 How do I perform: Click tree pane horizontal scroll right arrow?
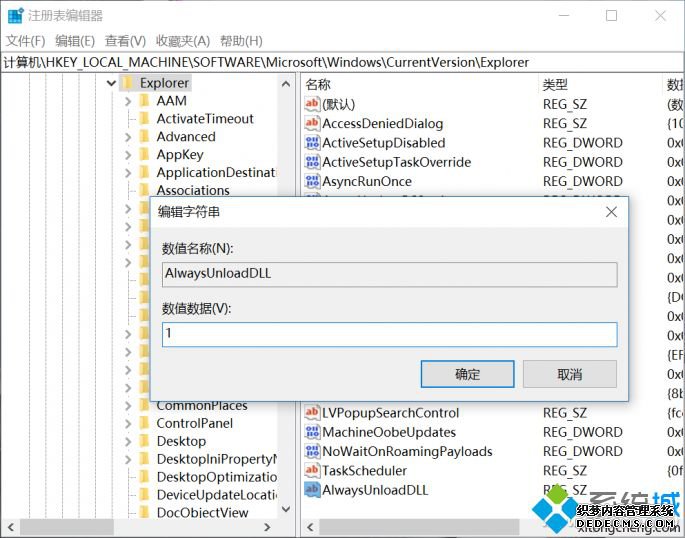pyautogui.click(x=267, y=527)
